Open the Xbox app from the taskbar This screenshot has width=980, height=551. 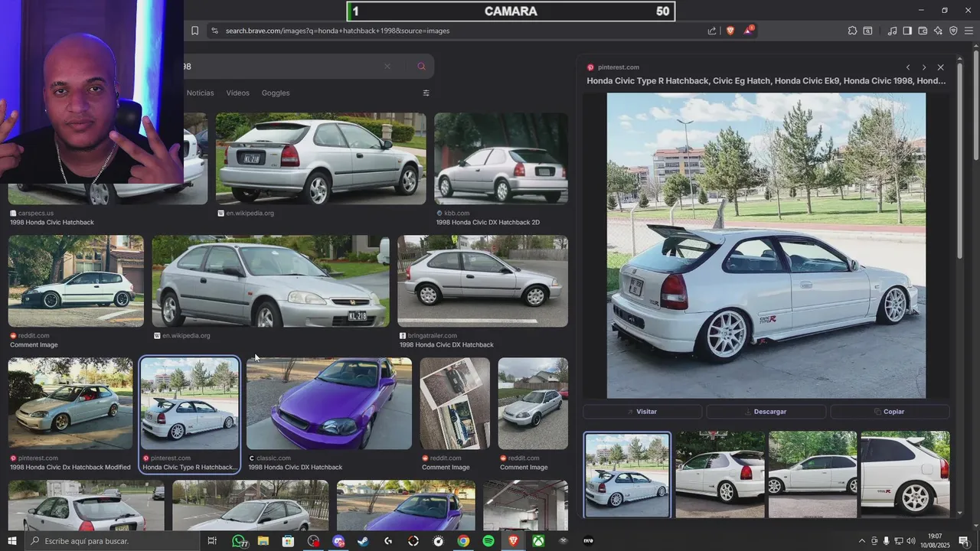coord(539,541)
